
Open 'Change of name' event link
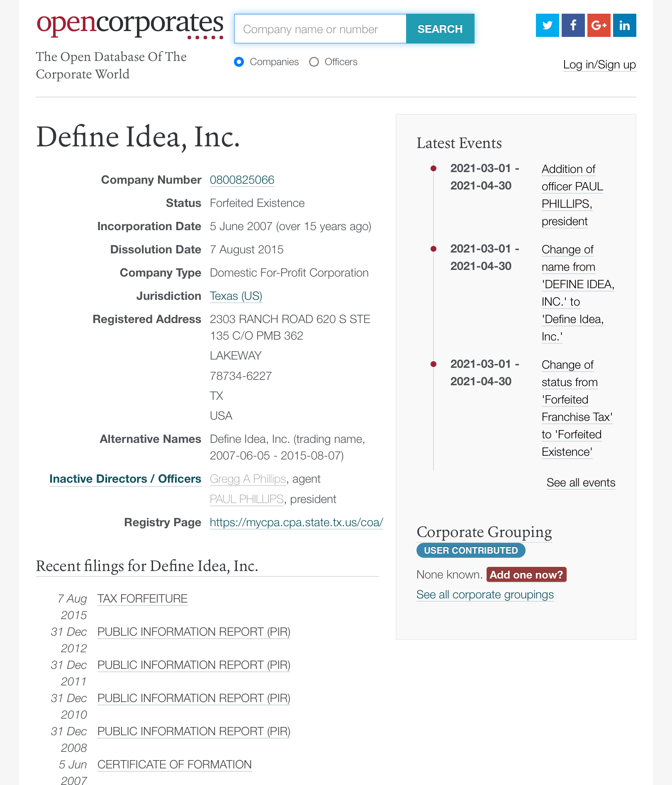[x=578, y=293]
